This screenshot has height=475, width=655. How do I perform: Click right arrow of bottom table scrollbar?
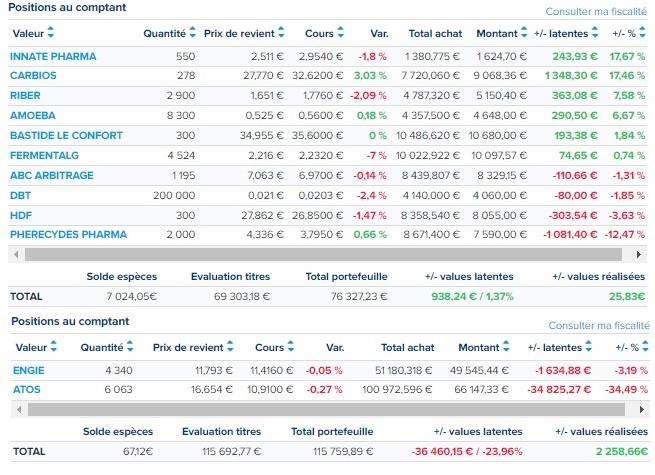642,409
